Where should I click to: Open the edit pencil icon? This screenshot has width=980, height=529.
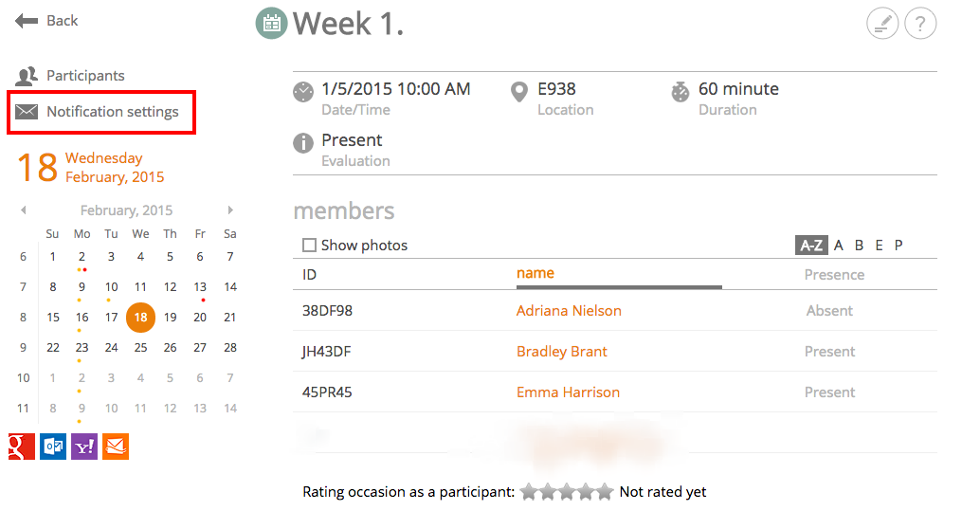pos(881,24)
